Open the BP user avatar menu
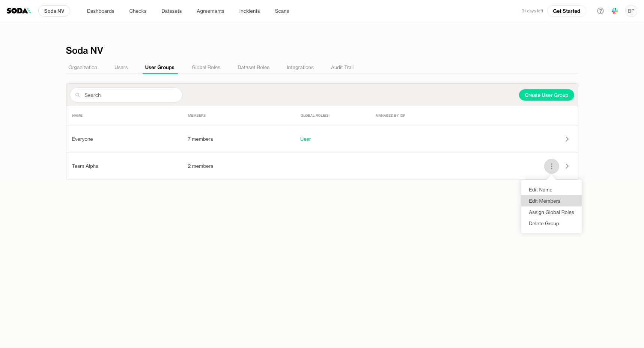644x348 pixels. [x=631, y=11]
